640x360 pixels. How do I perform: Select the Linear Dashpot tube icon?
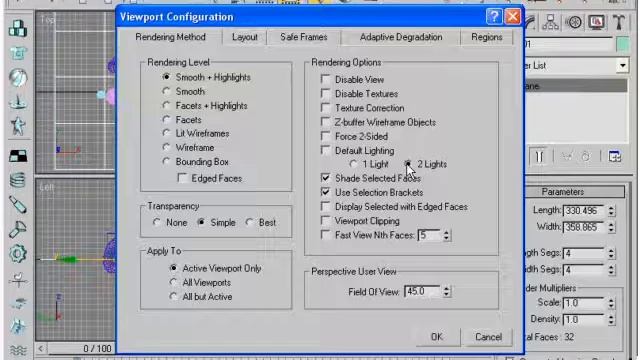click(x=18, y=205)
